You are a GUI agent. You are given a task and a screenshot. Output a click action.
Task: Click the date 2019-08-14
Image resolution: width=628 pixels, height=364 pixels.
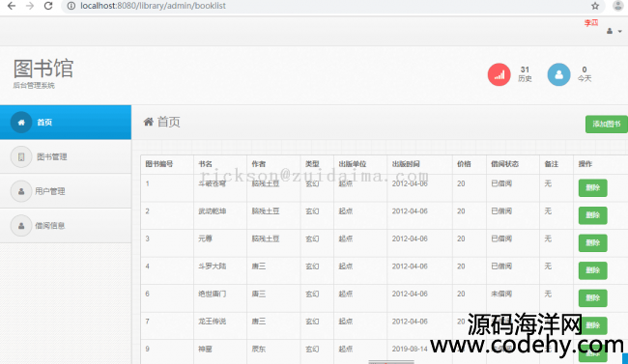(410, 350)
